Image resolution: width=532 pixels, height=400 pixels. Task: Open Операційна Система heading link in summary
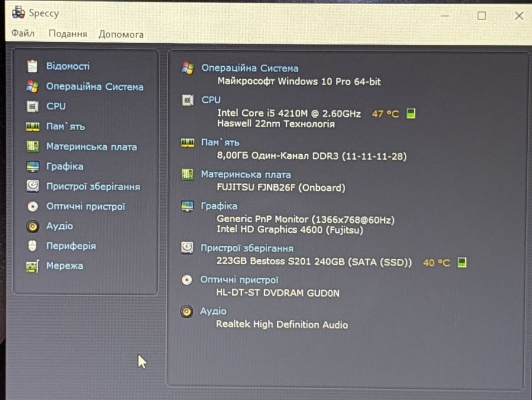[x=249, y=68]
